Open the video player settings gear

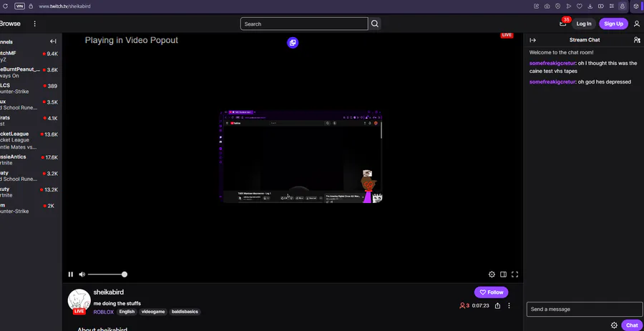(x=492, y=275)
